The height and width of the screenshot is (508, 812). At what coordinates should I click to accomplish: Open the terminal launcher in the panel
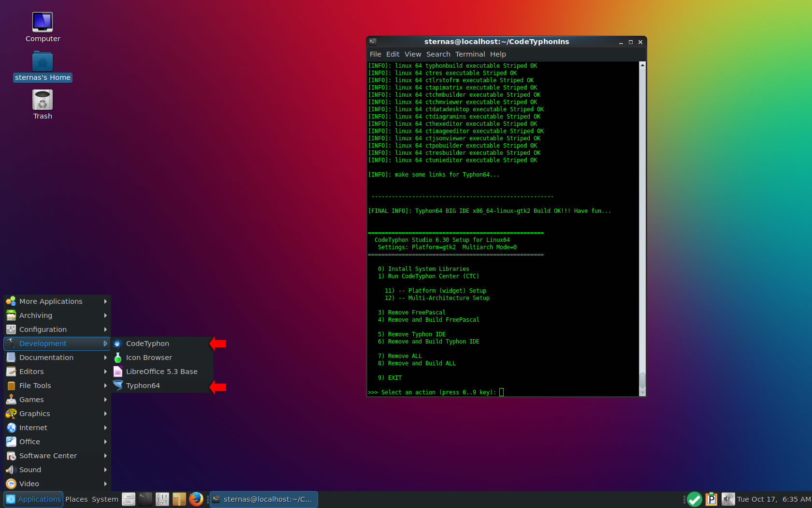click(145, 499)
